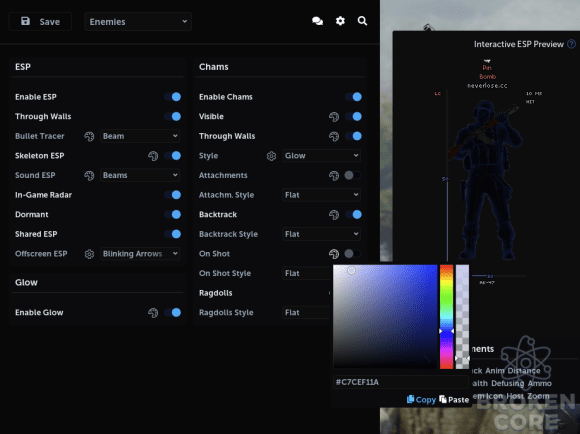Click the soldier model in preview
Image resolution: width=580 pixels, height=434 pixels.
point(485,180)
